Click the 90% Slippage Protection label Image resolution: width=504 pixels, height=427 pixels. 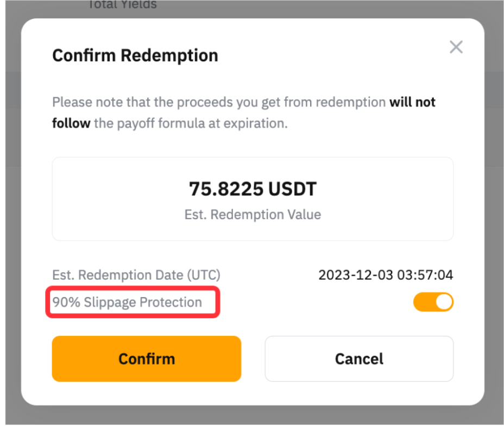(127, 302)
